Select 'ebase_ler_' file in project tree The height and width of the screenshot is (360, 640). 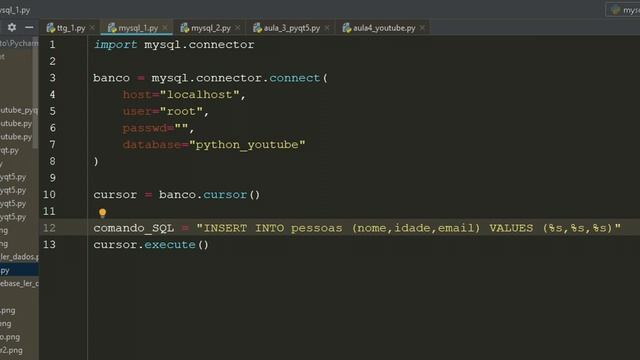pyautogui.click(x=19, y=284)
